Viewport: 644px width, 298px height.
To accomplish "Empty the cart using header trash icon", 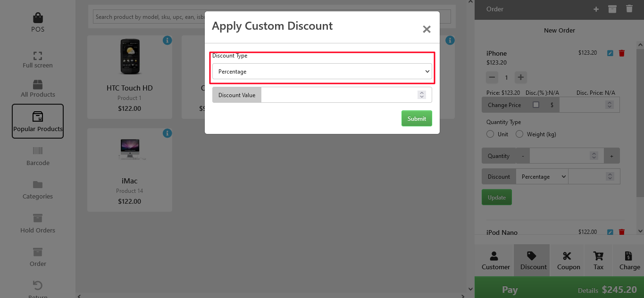I will 629,9.
